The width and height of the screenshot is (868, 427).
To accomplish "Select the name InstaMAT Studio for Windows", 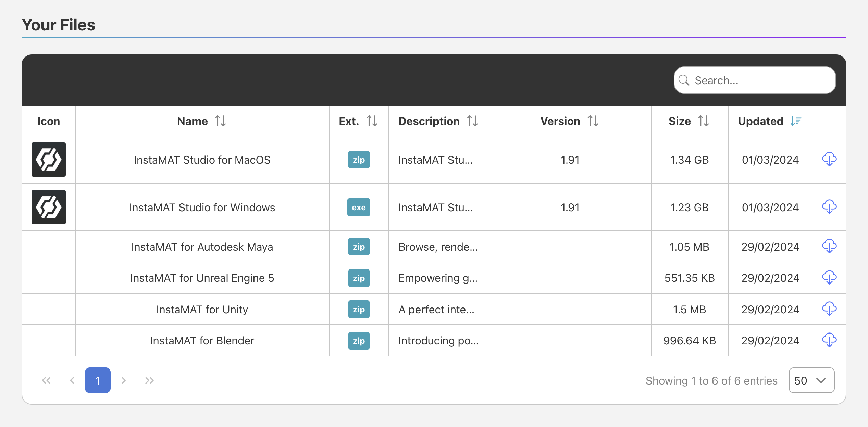I will [x=202, y=208].
